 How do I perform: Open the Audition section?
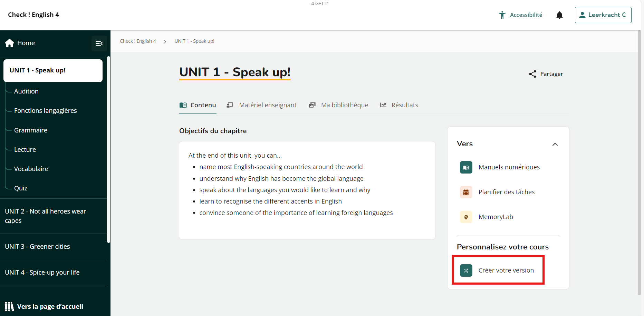26,91
